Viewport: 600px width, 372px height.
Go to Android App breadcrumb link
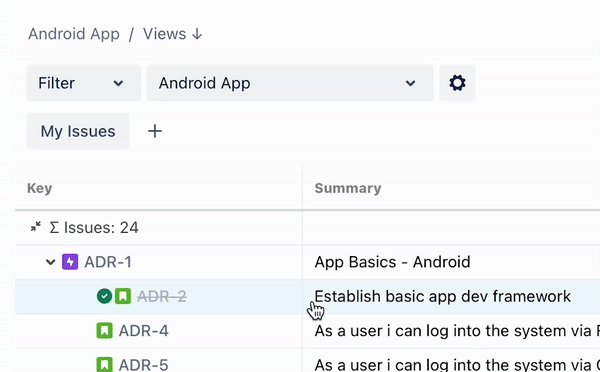coord(74,34)
